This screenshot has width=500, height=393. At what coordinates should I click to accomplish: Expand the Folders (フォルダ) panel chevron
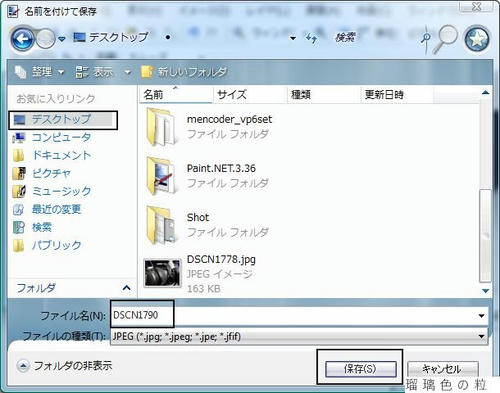point(126,288)
